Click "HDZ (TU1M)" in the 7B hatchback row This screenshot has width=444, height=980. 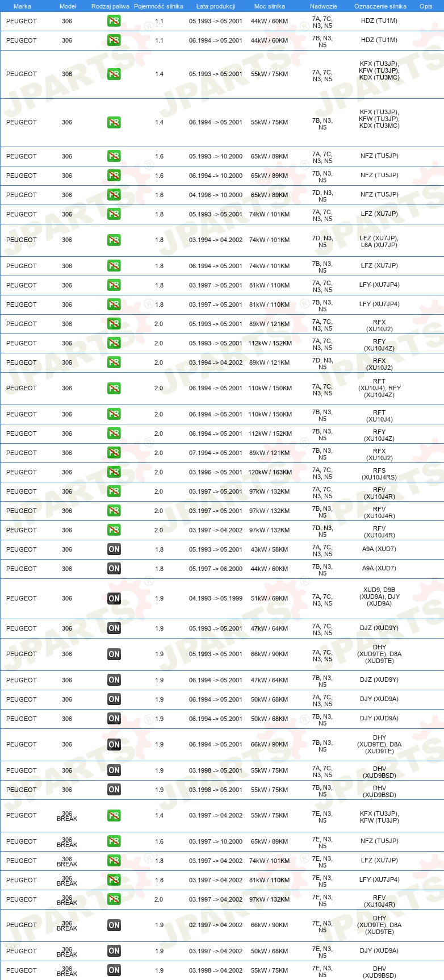coord(379,40)
